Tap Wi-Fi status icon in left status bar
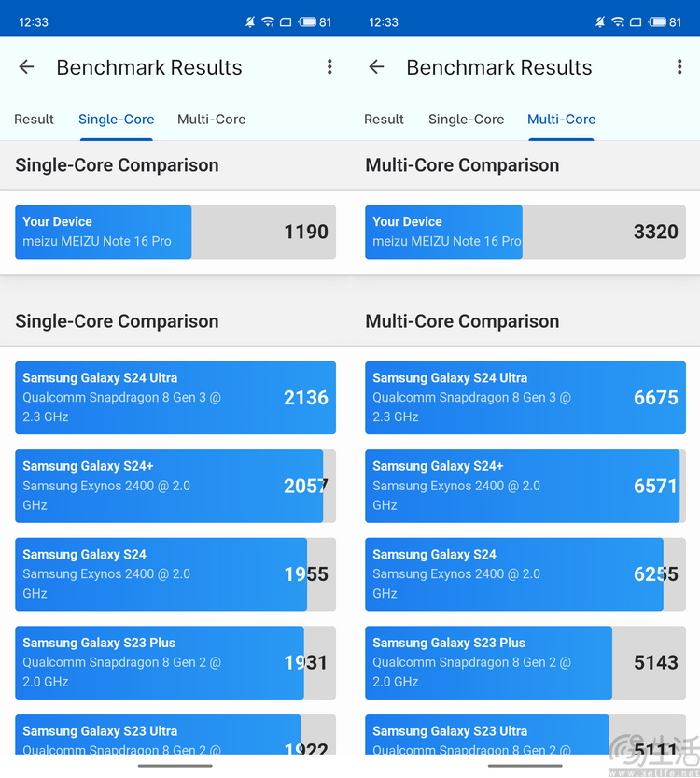 tap(268, 22)
